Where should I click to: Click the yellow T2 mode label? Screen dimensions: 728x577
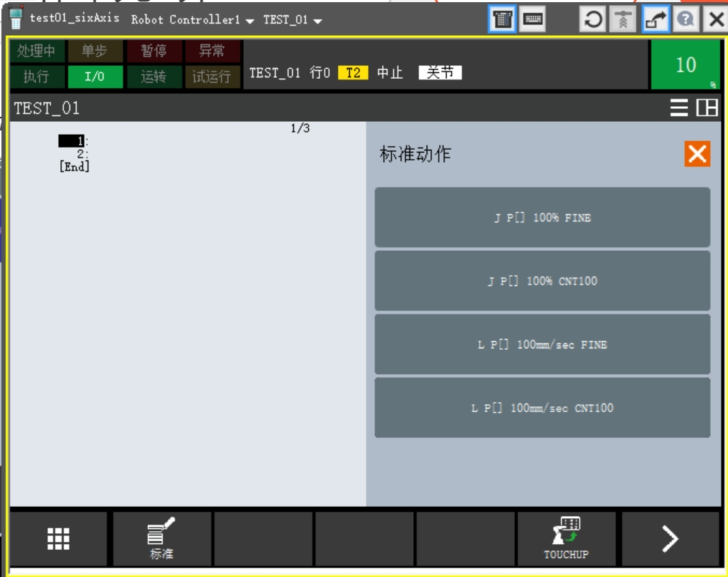(353, 73)
